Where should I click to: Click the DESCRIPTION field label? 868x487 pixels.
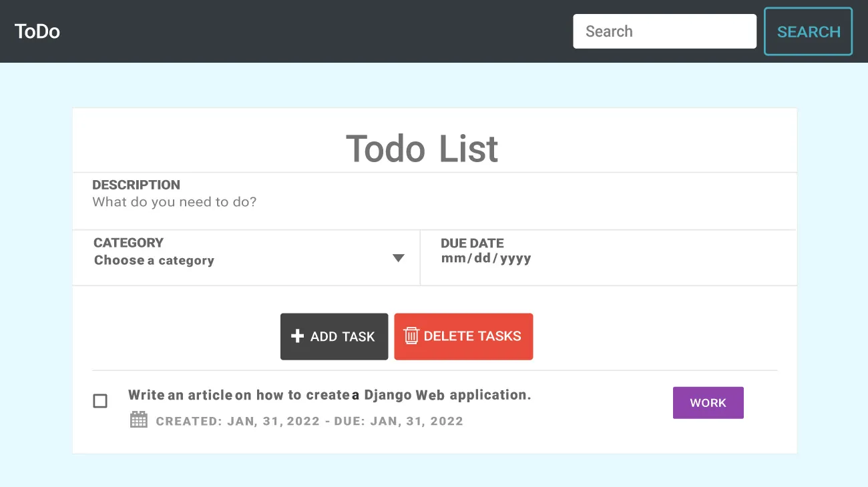pos(137,185)
